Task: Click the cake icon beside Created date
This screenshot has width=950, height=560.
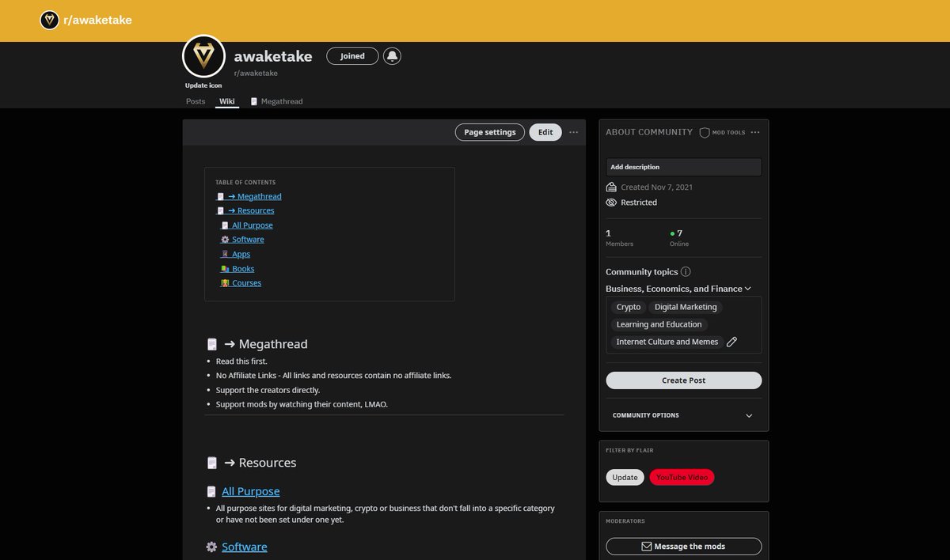Action: pyautogui.click(x=611, y=187)
